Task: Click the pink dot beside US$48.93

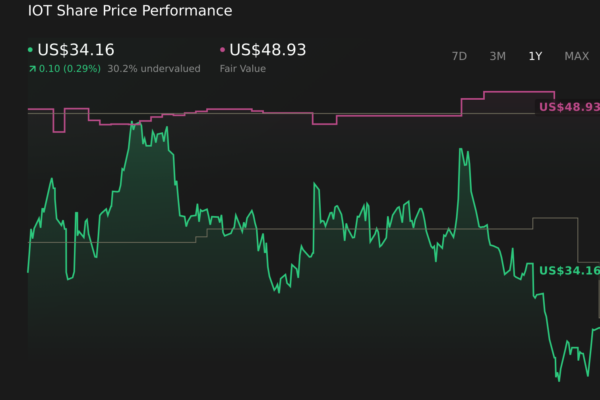Action: tap(222, 50)
